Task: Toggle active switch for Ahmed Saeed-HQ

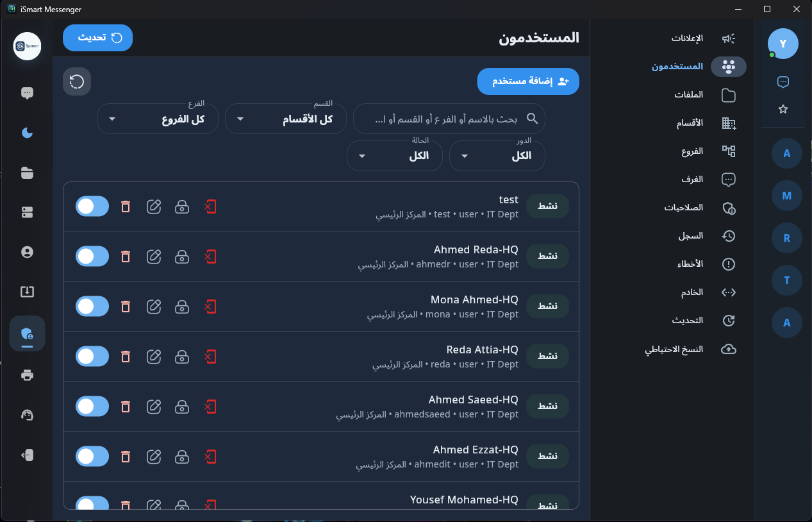Action: pos(92,407)
